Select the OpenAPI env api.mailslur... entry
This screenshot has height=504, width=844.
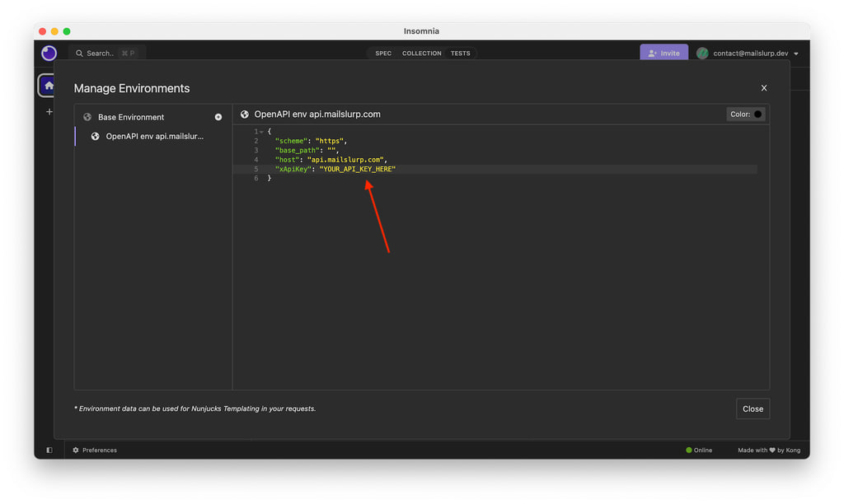coord(152,137)
